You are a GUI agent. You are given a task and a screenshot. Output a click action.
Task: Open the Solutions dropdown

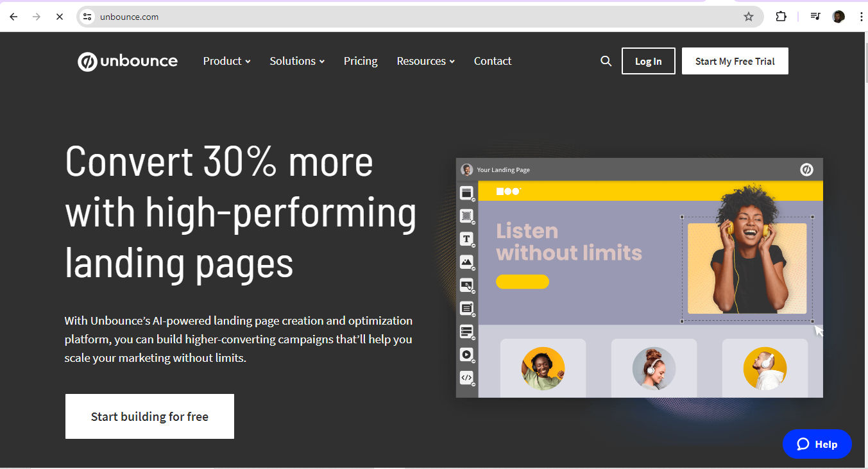pyautogui.click(x=296, y=61)
